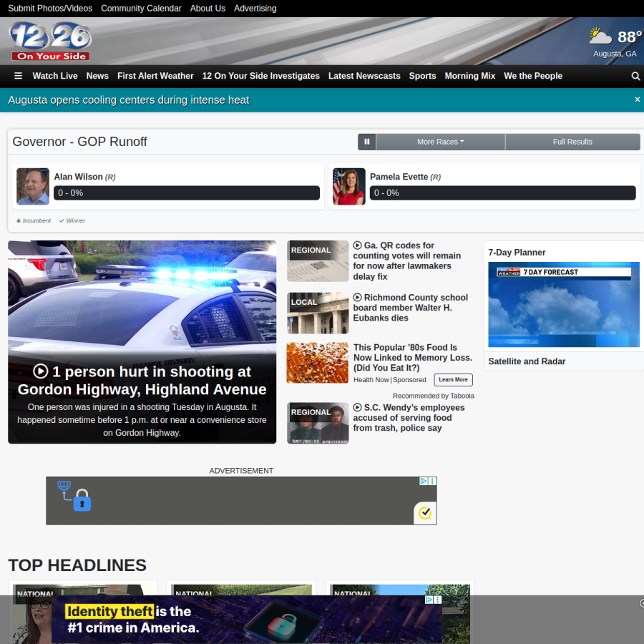644x644 pixels.
Task: Expand the More Races dropdown
Action: 440,142
